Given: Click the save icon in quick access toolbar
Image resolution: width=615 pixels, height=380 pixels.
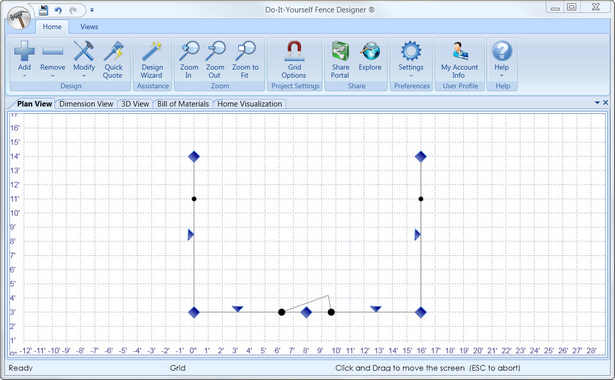Looking at the screenshot, I should tap(43, 10).
